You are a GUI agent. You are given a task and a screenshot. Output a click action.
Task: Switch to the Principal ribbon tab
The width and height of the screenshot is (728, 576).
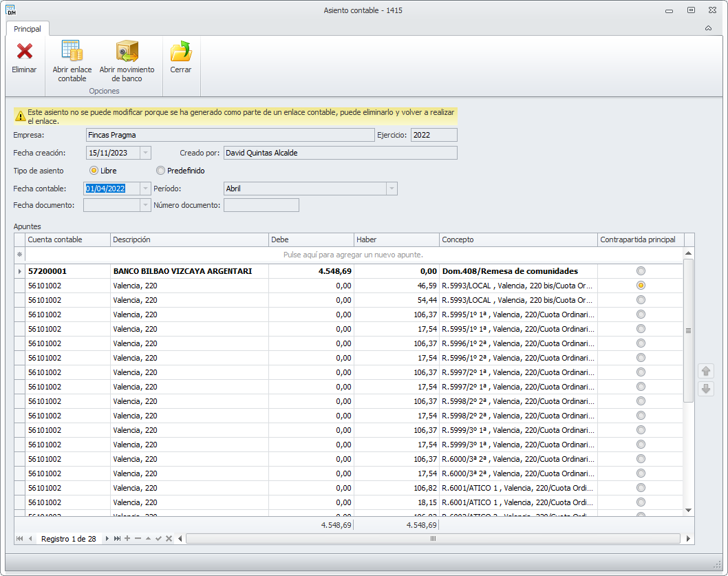tap(28, 29)
